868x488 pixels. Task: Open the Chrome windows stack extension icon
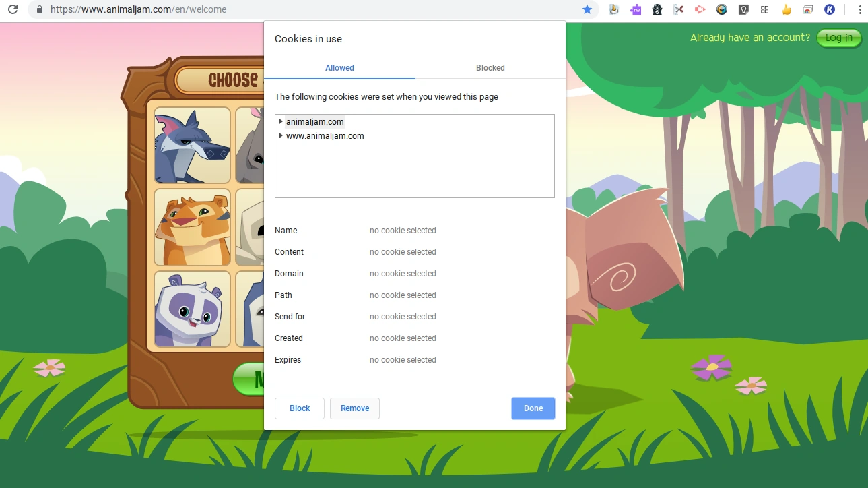tap(808, 10)
